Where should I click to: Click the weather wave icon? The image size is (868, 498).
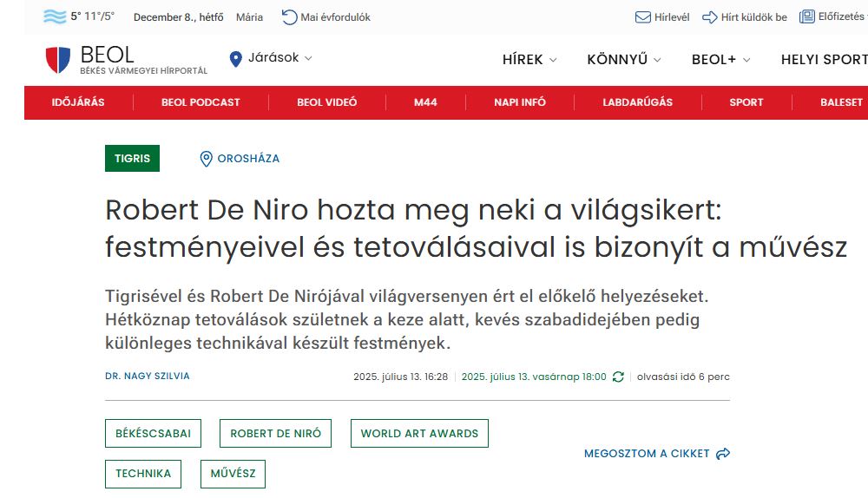pyautogui.click(x=55, y=16)
